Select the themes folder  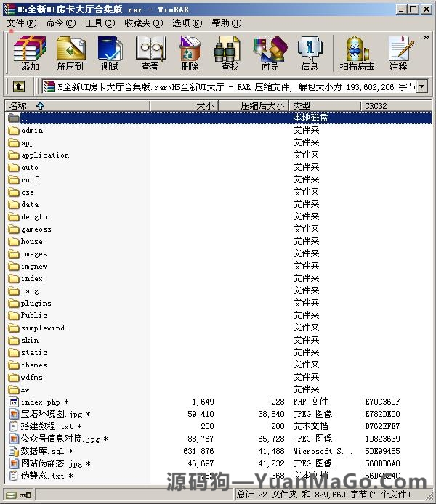28,365
